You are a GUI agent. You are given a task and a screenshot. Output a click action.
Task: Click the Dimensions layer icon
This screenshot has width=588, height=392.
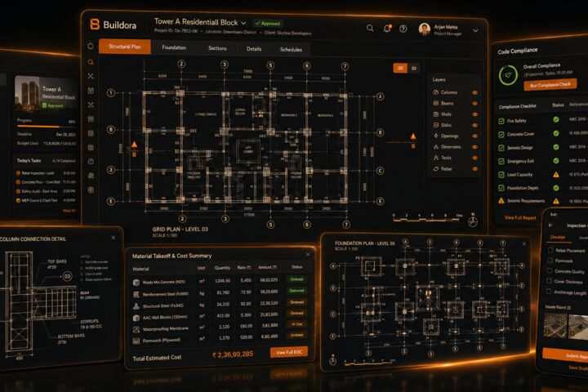[436, 147]
